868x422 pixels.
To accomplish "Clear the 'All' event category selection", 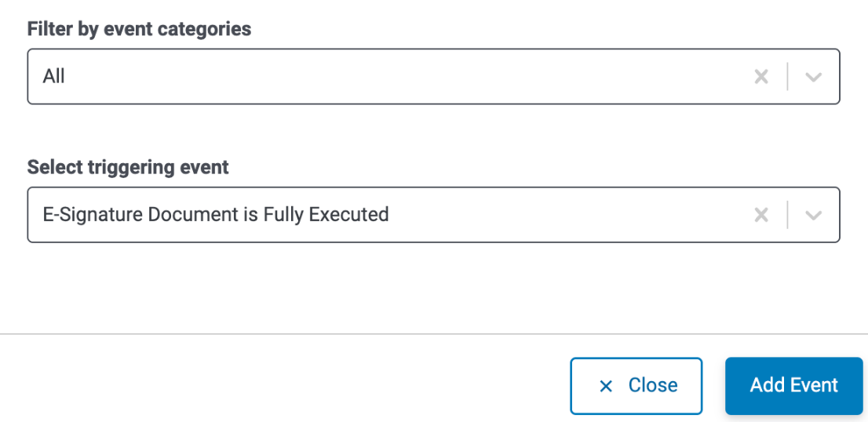I will click(x=761, y=77).
